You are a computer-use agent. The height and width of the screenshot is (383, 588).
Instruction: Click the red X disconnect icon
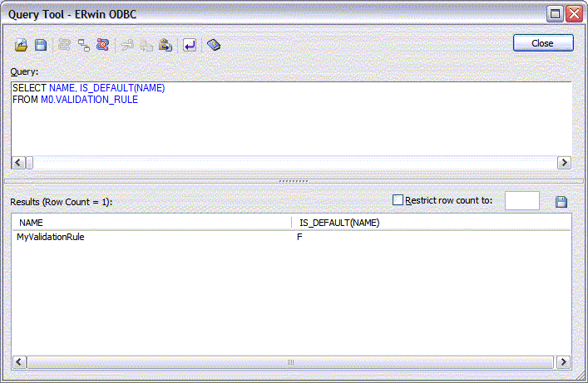coord(103,45)
